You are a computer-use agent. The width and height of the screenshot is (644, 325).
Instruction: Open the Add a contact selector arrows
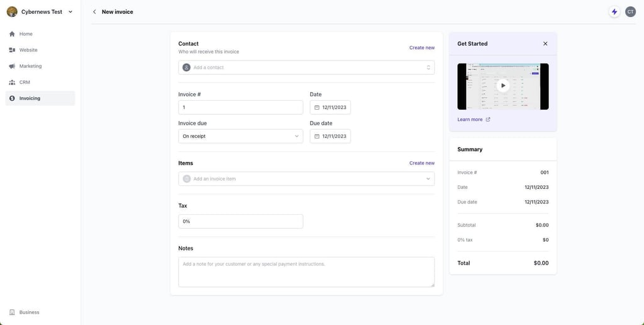pos(428,67)
